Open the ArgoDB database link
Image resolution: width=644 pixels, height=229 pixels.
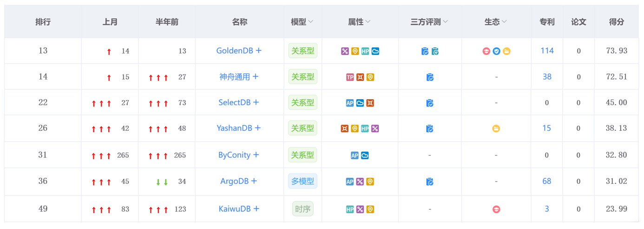pyautogui.click(x=235, y=181)
